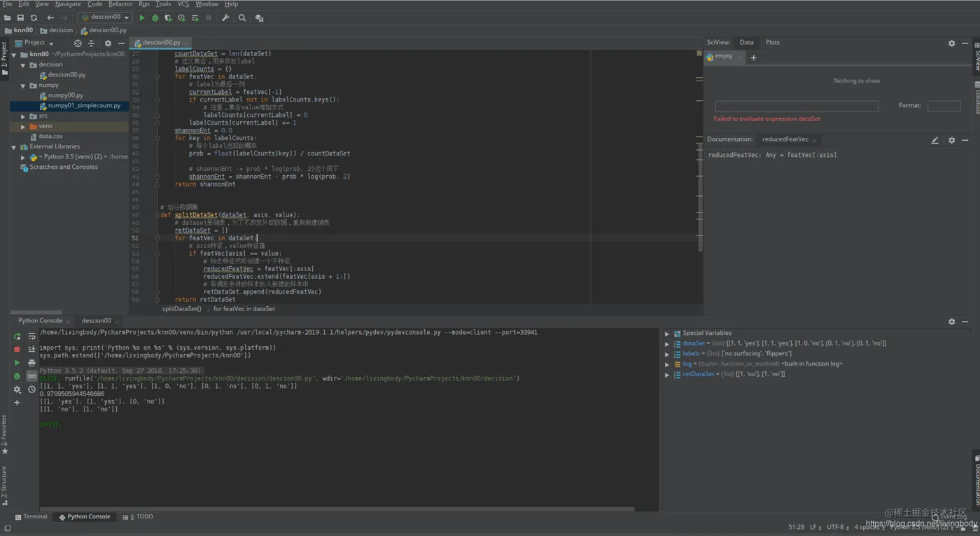The height and width of the screenshot is (536, 980).
Task: Expand the dataSet variable
Action: pyautogui.click(x=667, y=344)
